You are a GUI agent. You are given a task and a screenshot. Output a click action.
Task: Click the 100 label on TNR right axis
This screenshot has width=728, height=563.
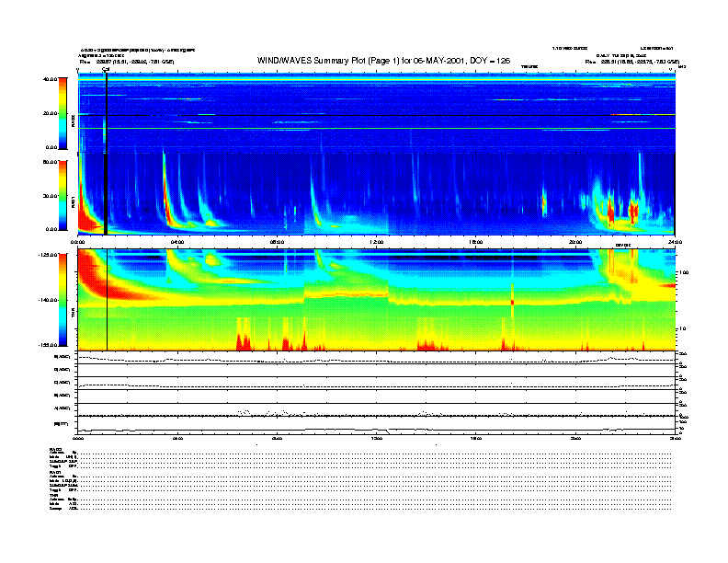tap(683, 273)
